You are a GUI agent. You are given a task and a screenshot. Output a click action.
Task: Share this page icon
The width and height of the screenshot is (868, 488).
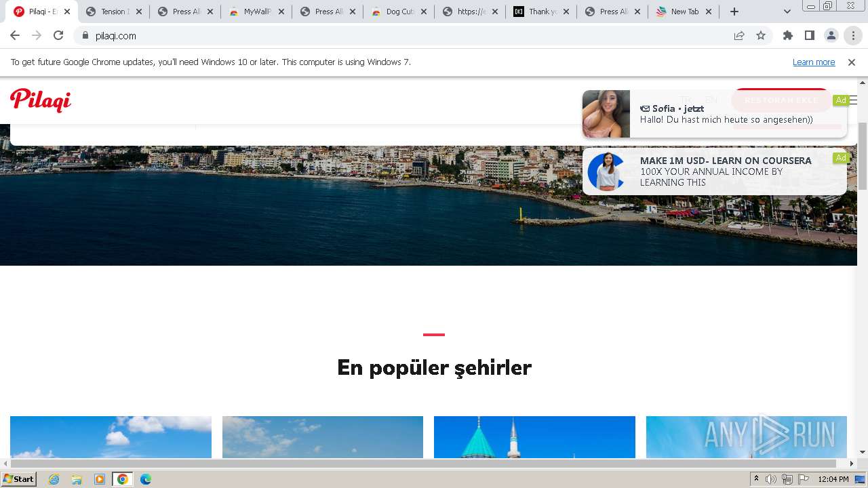click(739, 36)
